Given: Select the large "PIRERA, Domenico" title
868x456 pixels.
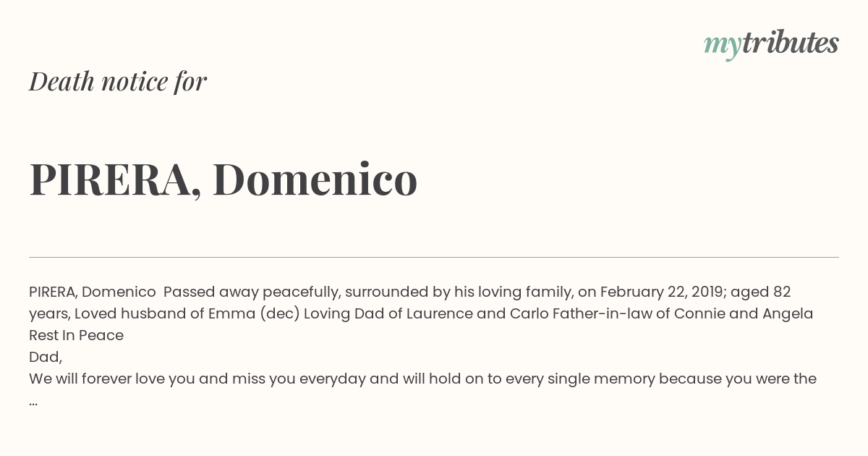Looking at the screenshot, I should click(223, 180).
